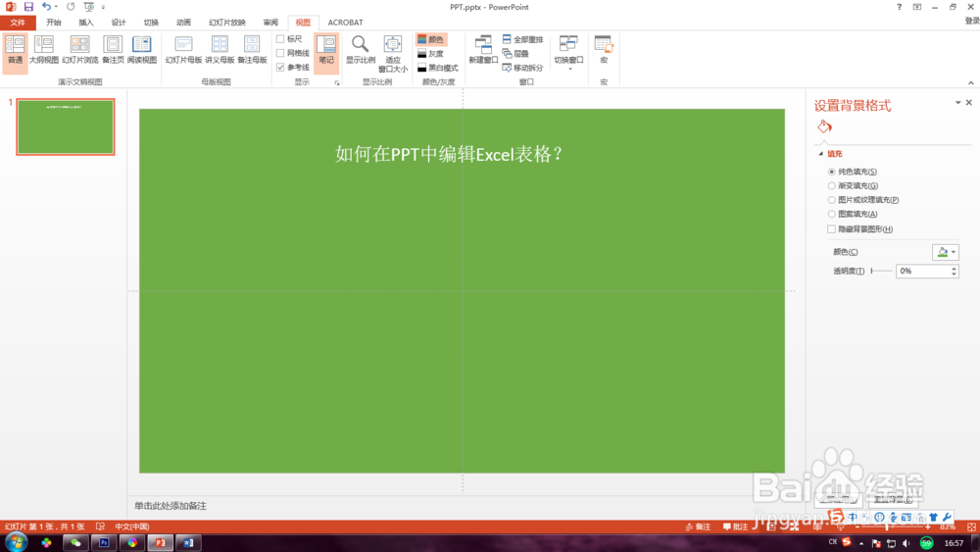Open the undo history dropdown arrow

click(56, 7)
